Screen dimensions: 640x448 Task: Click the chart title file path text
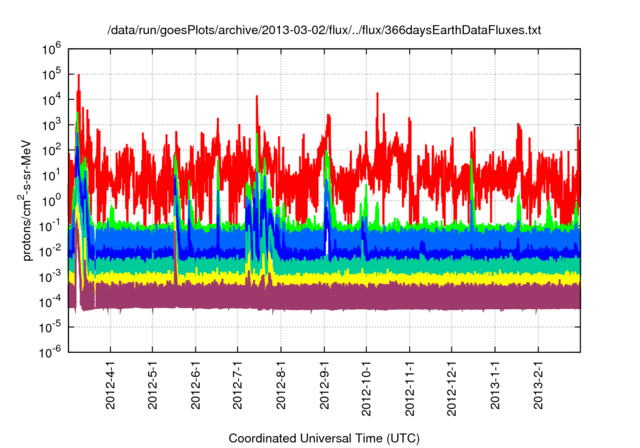coord(324,30)
